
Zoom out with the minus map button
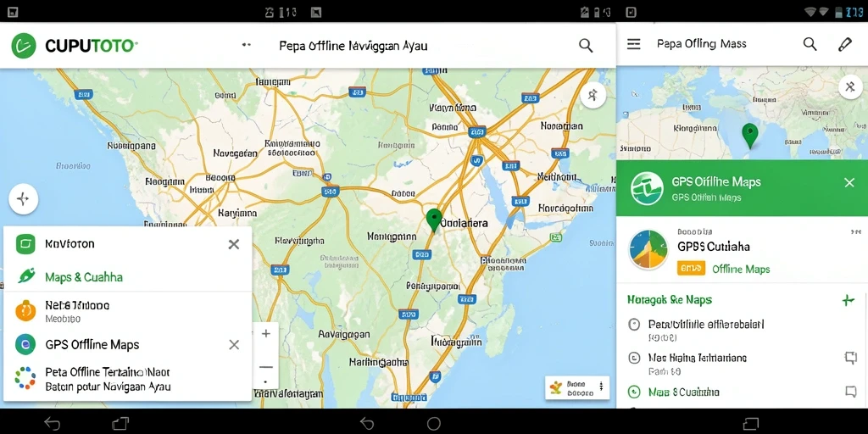tap(266, 366)
